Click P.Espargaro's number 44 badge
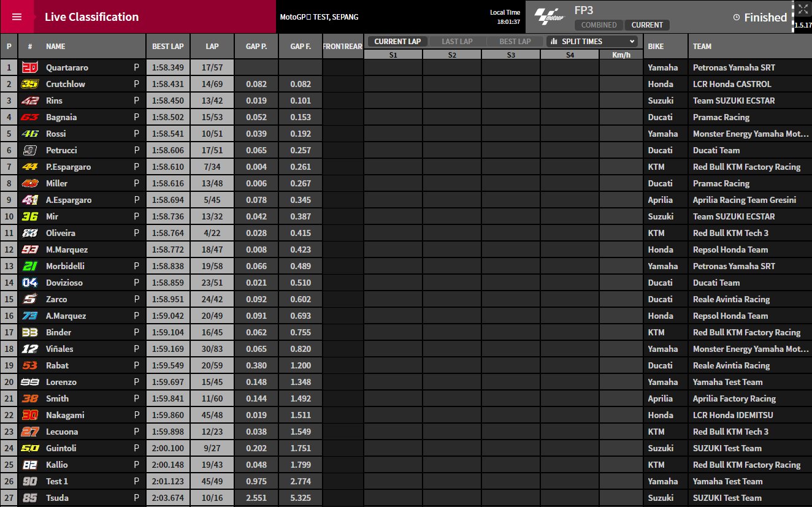 click(x=29, y=167)
